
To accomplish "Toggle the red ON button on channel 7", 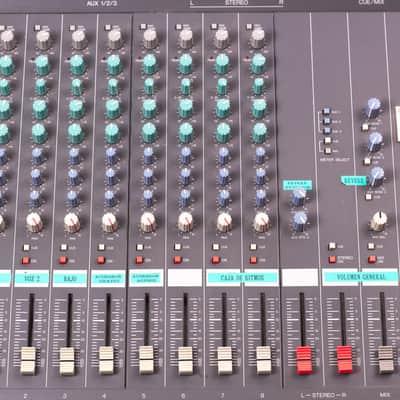I will [x=216, y=259].
